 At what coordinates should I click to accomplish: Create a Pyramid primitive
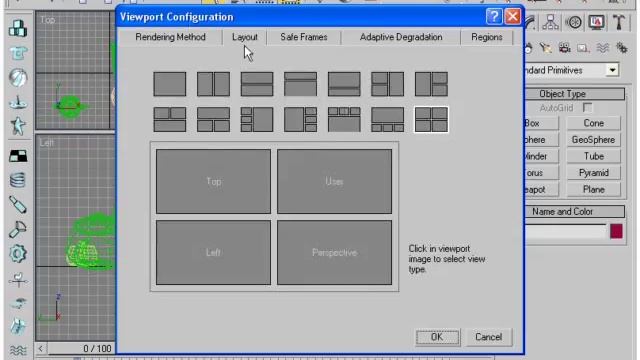[x=593, y=173]
